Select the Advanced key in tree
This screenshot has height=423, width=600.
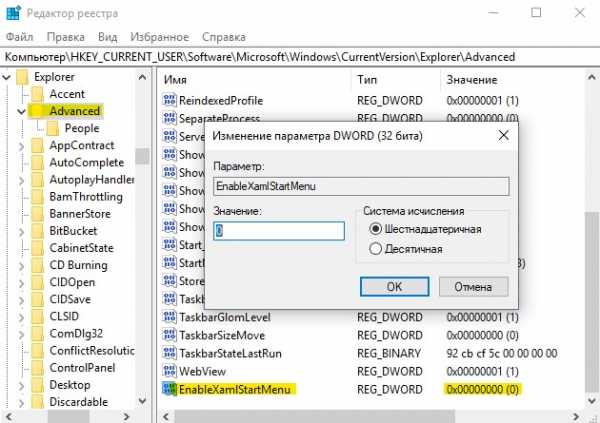(x=75, y=111)
